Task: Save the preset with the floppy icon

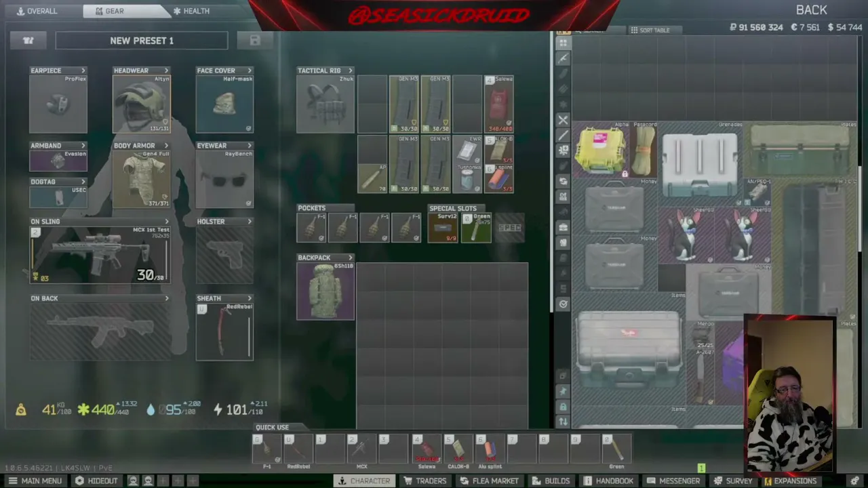Action: tap(255, 41)
